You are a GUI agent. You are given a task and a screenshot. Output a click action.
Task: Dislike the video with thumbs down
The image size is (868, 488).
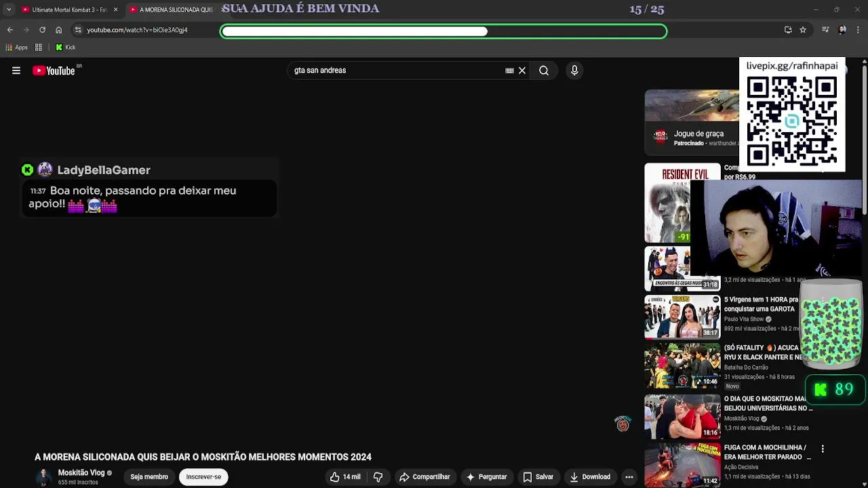(x=378, y=477)
